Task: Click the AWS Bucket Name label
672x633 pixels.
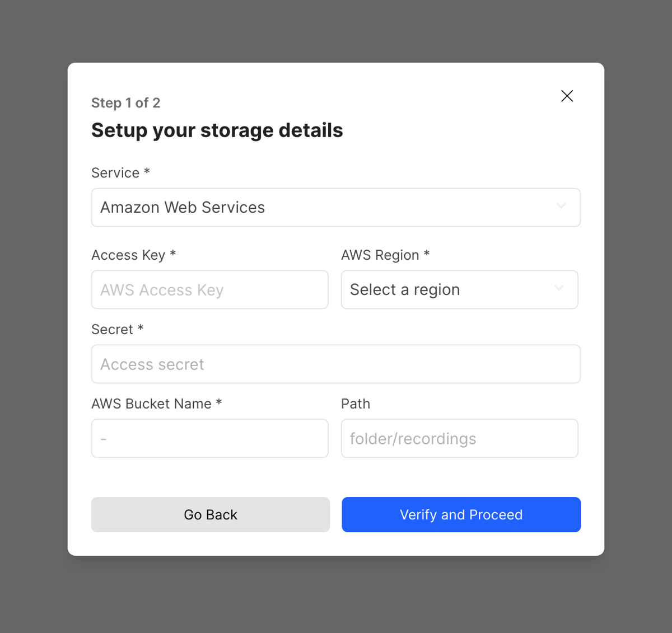Action: (156, 403)
